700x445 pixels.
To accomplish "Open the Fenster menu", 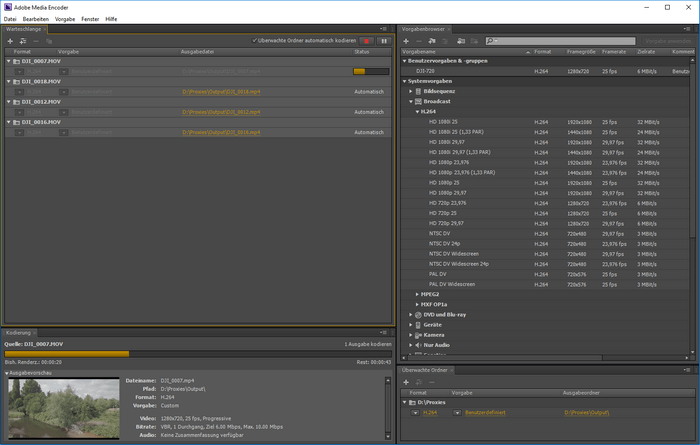I will pos(90,19).
